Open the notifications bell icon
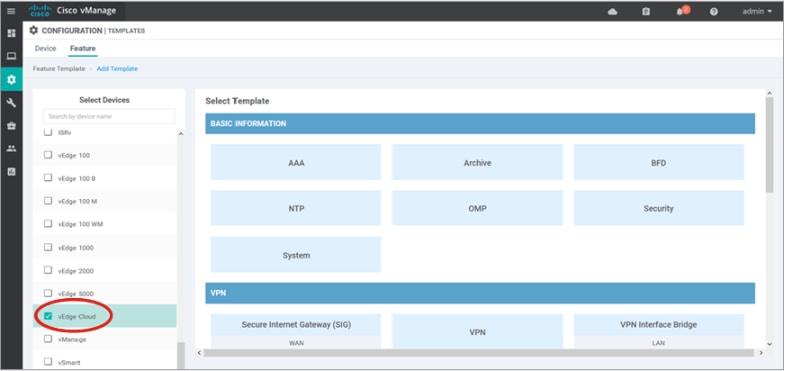The height and width of the screenshot is (371, 786). click(681, 11)
